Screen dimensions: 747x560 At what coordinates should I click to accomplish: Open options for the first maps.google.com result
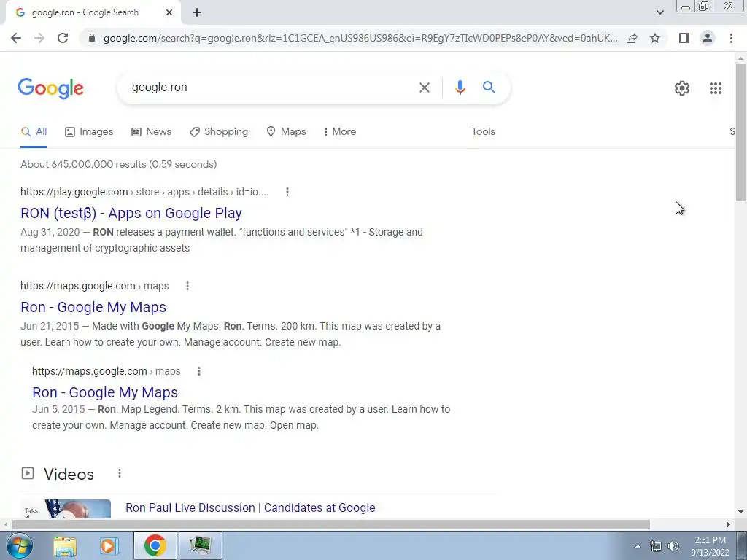(187, 286)
